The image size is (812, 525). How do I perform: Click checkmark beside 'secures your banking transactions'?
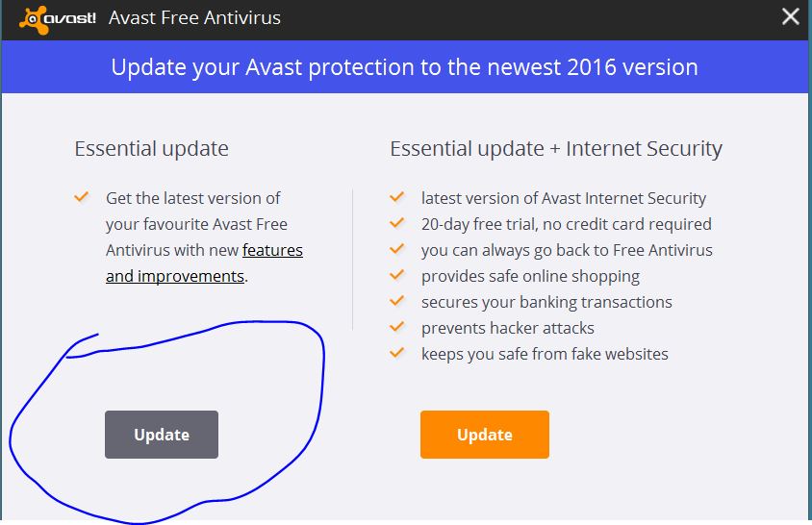(x=396, y=301)
